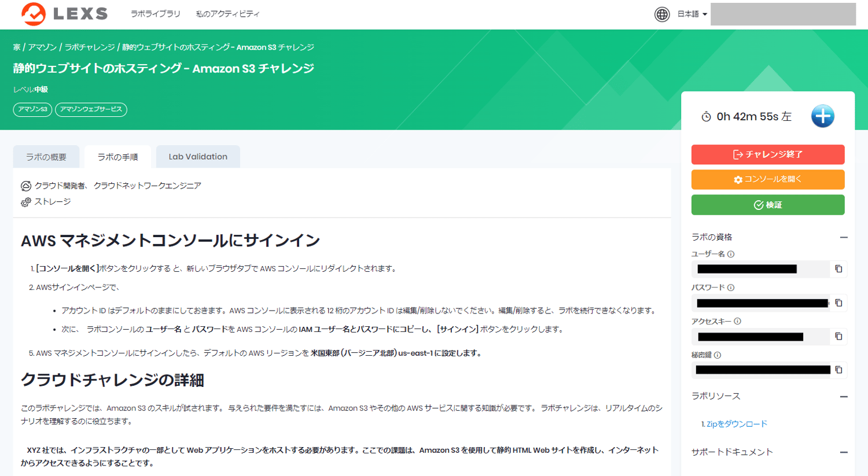Click the green 検証 button
Screen dimensions: 868x476
click(768, 205)
